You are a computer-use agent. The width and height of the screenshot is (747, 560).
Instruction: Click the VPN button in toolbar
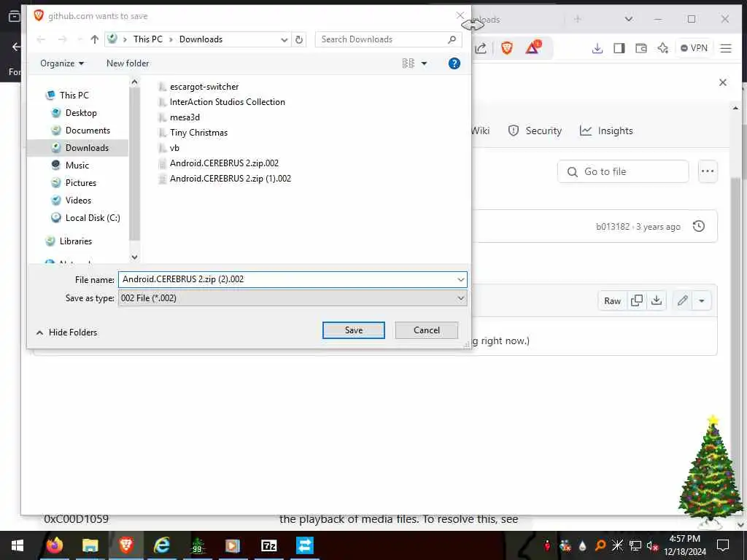click(x=694, y=48)
